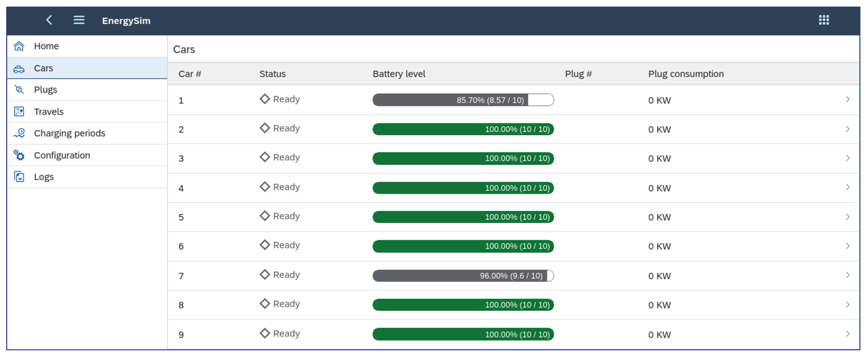Click the Battery level column header
This screenshot has height=356, width=868.
pos(399,74)
